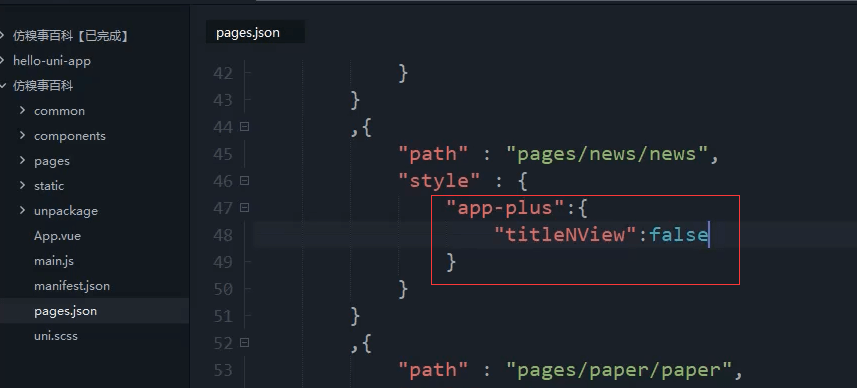Screen dimensions: 857x388
Task: Collapse code fold at line 46
Action: pyautogui.click(x=244, y=180)
